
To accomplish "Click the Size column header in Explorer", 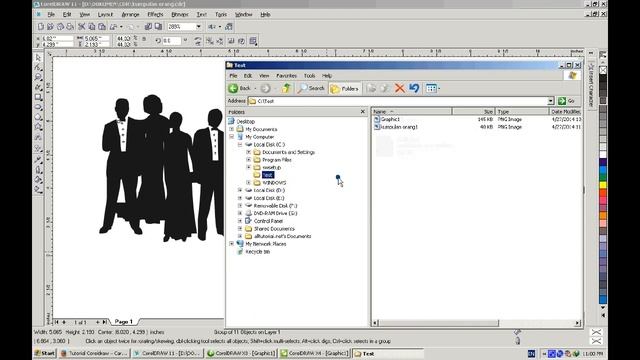I will coord(473,111).
